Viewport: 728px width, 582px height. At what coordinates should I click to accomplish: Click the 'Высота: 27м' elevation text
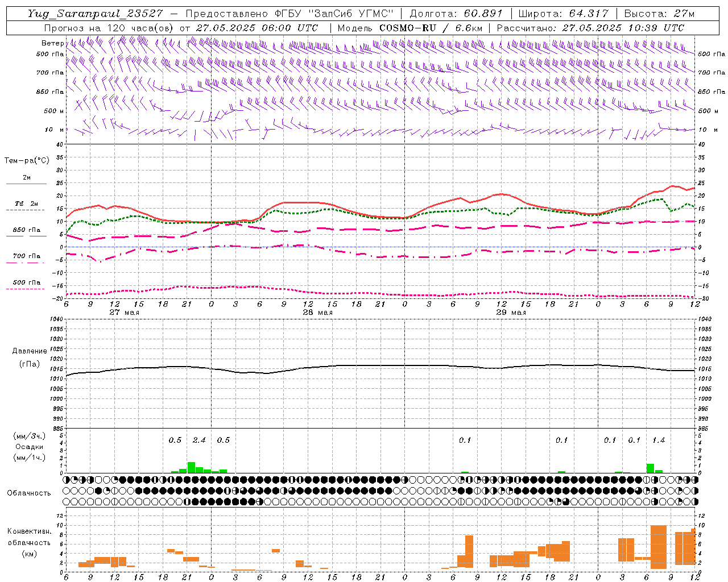659,14
